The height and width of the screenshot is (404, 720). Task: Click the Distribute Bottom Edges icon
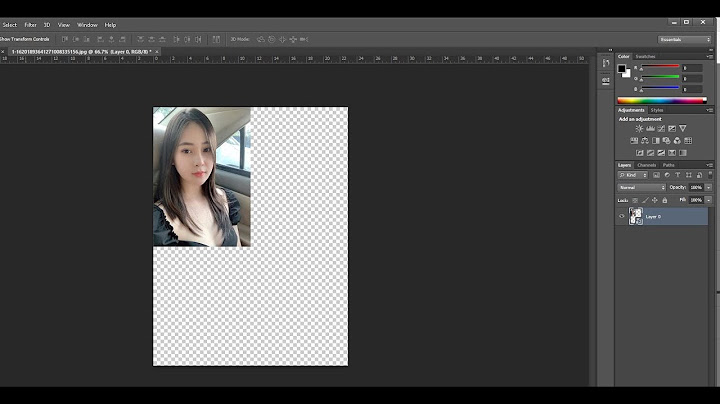coord(162,39)
